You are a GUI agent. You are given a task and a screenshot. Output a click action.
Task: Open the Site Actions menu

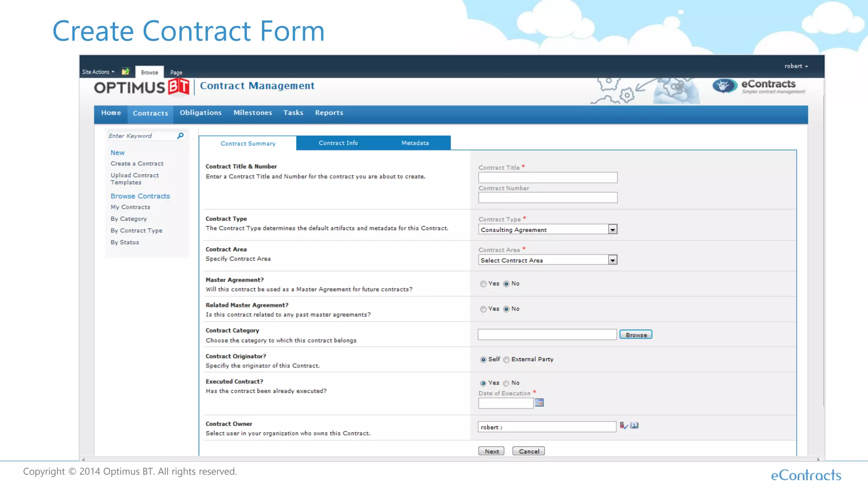click(x=98, y=72)
